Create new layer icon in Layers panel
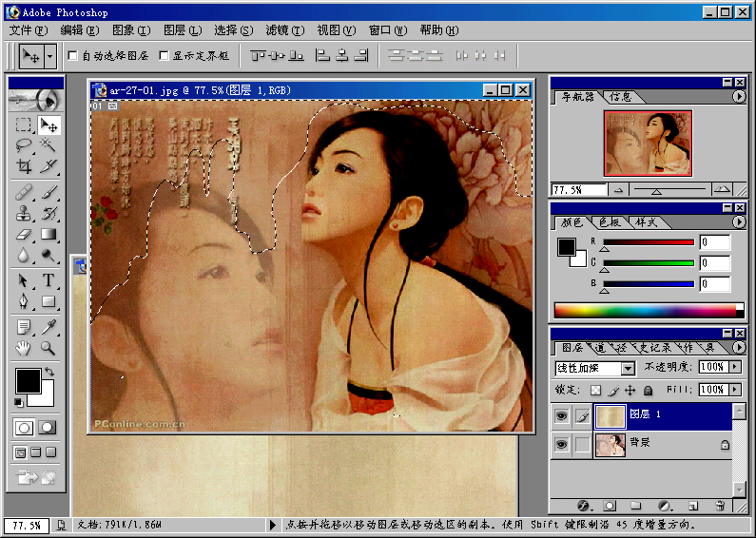This screenshot has width=756, height=538. pos(693,506)
